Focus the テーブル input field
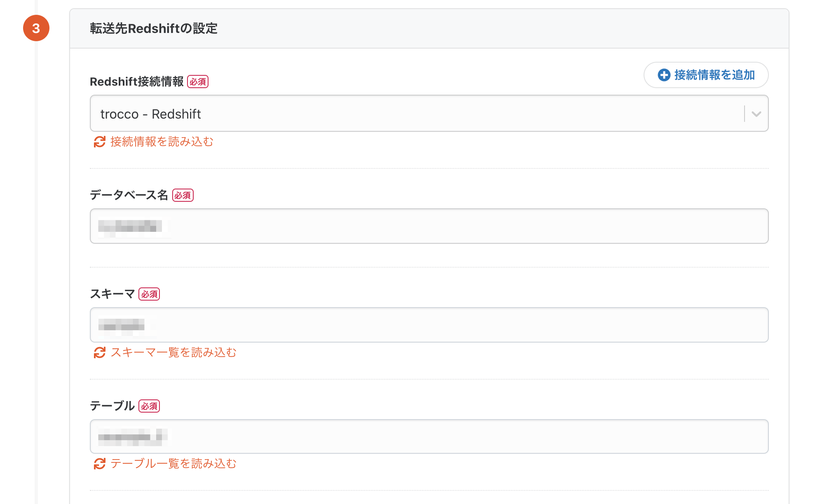 coord(429,436)
